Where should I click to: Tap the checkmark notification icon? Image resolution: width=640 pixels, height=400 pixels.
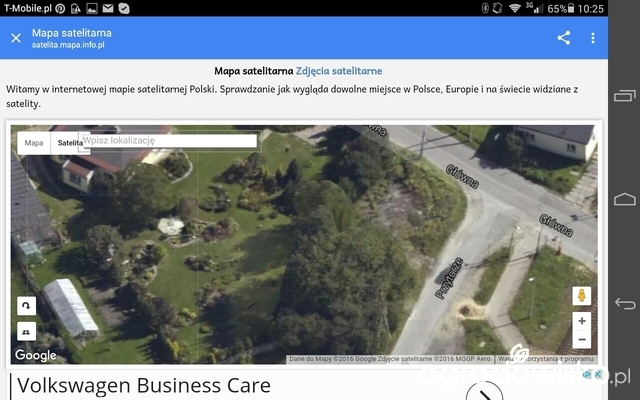(x=124, y=8)
